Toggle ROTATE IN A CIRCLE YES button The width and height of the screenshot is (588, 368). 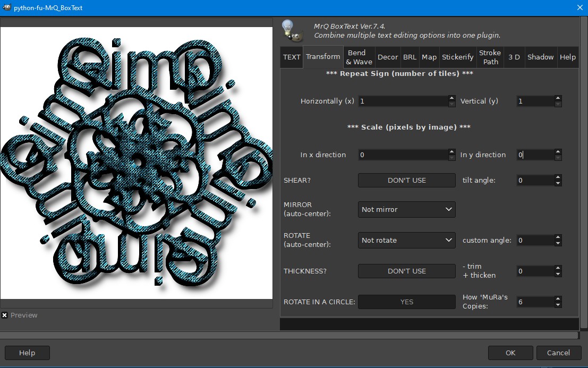pyautogui.click(x=406, y=302)
